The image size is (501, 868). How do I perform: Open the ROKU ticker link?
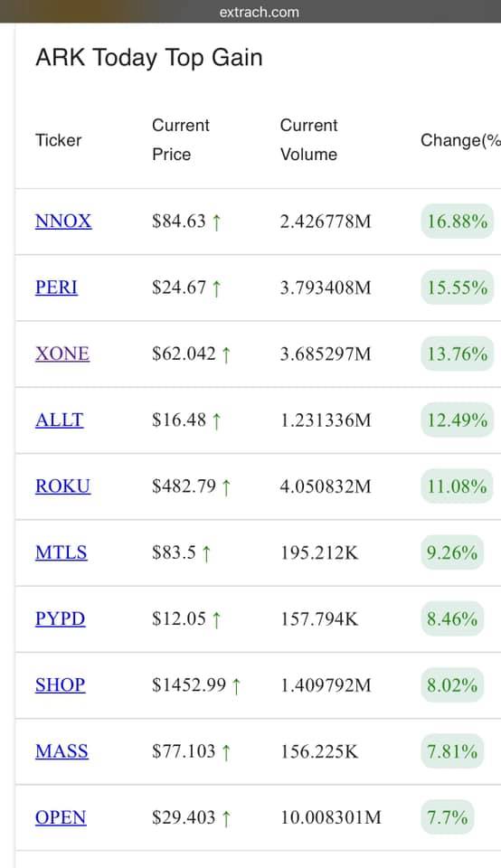(63, 486)
